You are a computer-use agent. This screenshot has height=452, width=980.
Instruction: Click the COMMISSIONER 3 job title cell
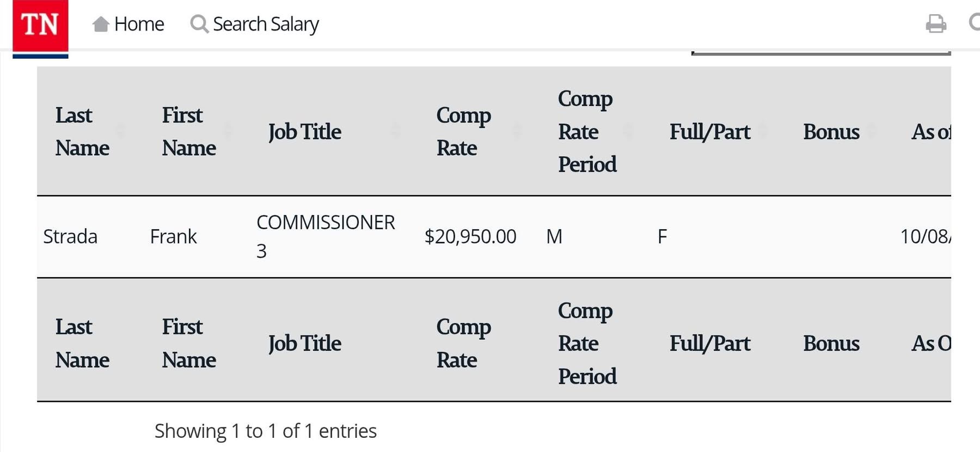click(325, 236)
